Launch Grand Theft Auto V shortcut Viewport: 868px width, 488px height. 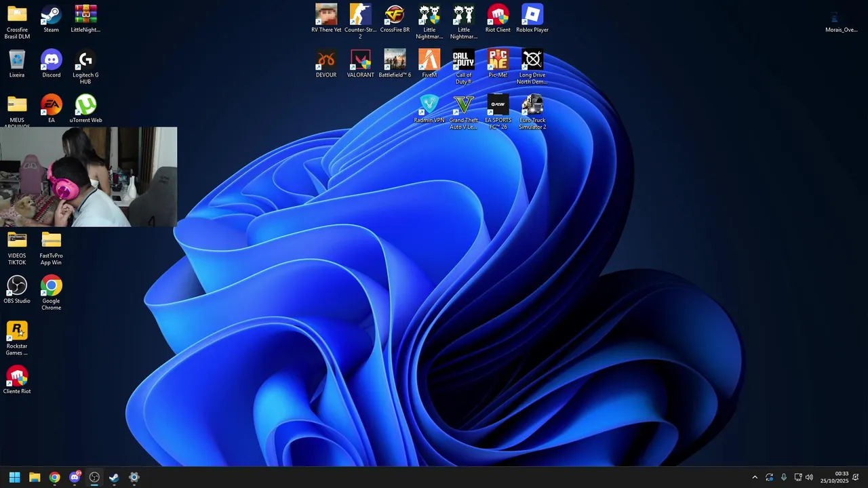point(464,113)
